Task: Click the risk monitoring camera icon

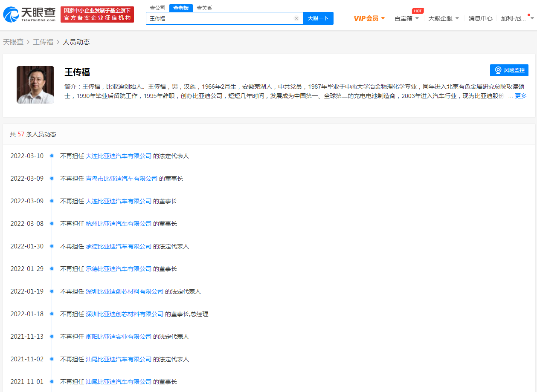Action: pyautogui.click(x=498, y=70)
